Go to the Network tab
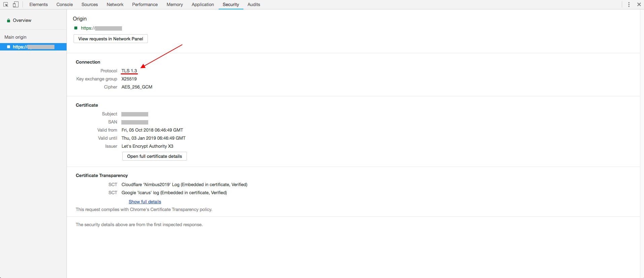Viewport: 644px width, 278px height. click(115, 4)
